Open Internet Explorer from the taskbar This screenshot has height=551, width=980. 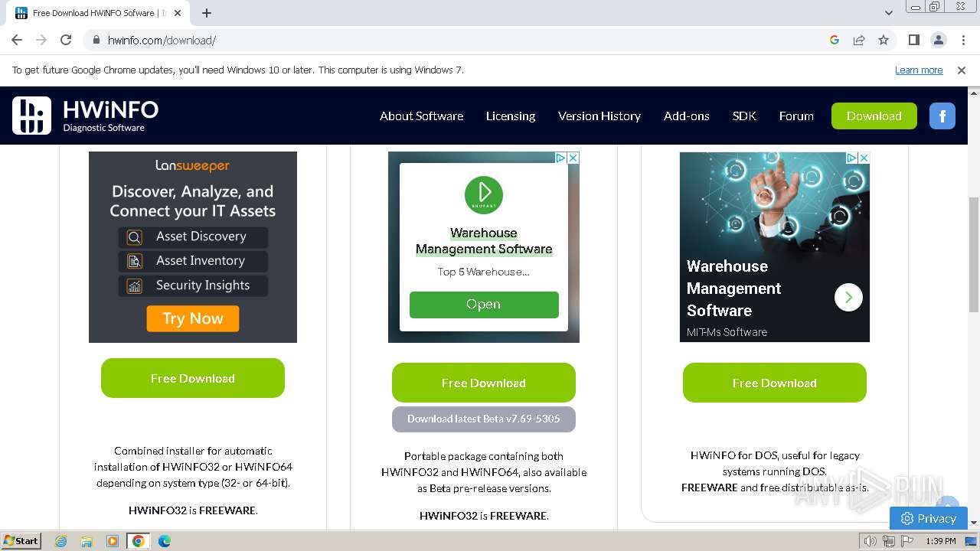point(60,541)
